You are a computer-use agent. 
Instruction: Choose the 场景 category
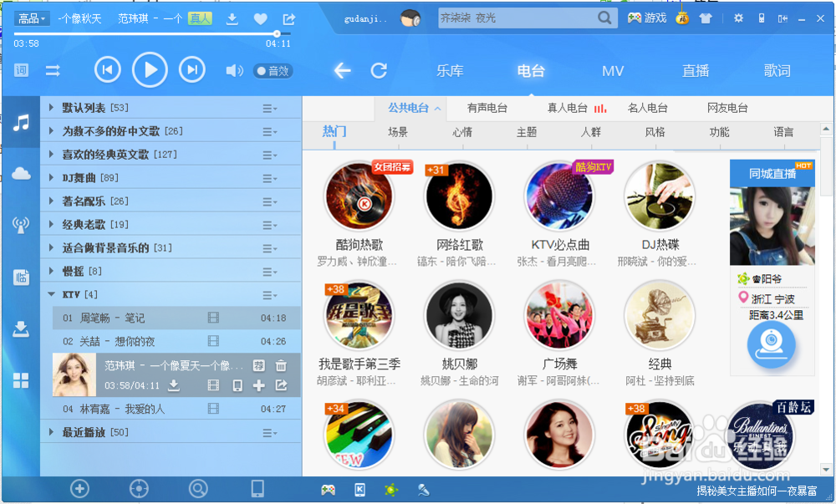point(398,132)
